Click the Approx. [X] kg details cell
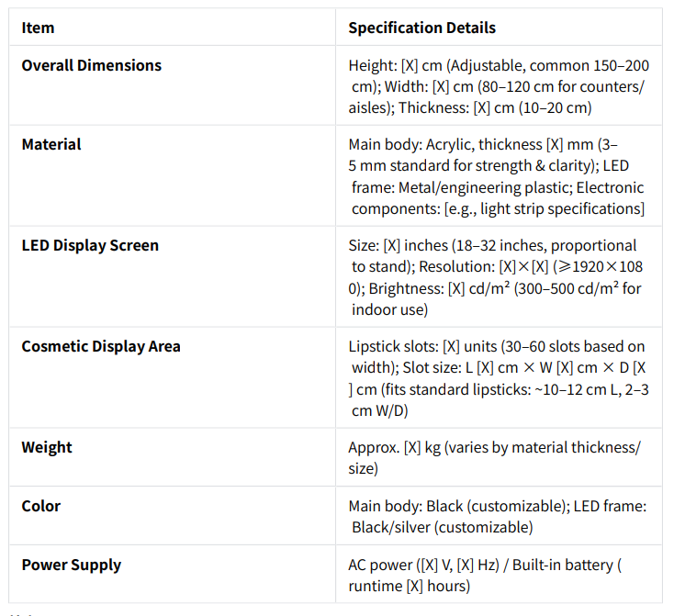Viewport: 674px width, 616px height. click(499, 458)
